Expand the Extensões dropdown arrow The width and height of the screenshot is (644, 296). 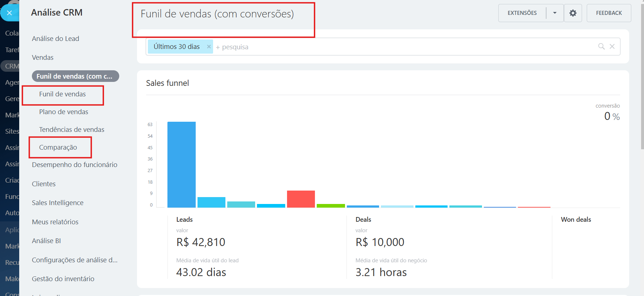click(x=554, y=13)
